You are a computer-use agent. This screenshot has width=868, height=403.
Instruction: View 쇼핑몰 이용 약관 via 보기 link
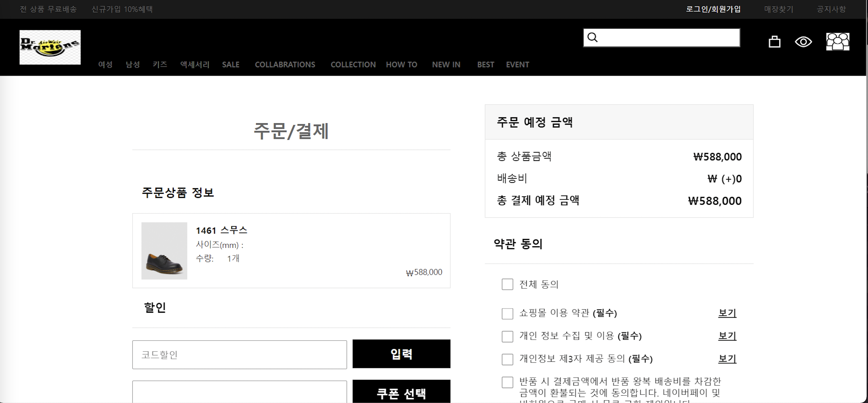pyautogui.click(x=727, y=313)
